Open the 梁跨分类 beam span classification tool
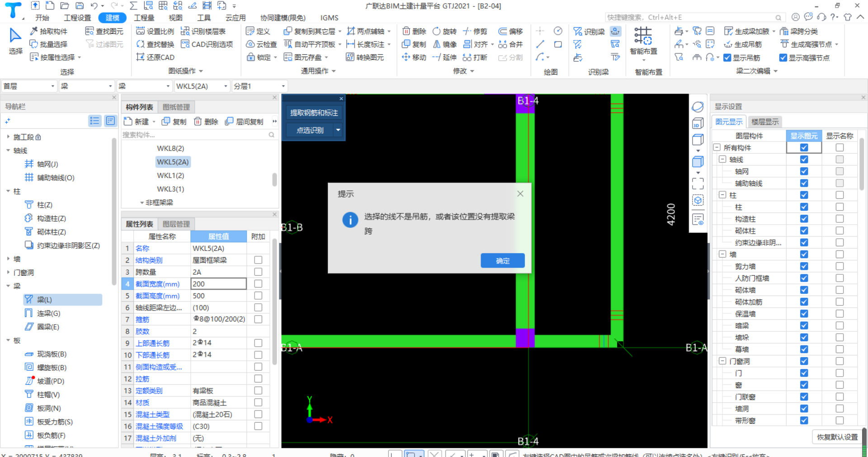The width and height of the screenshot is (868, 457). (x=799, y=31)
